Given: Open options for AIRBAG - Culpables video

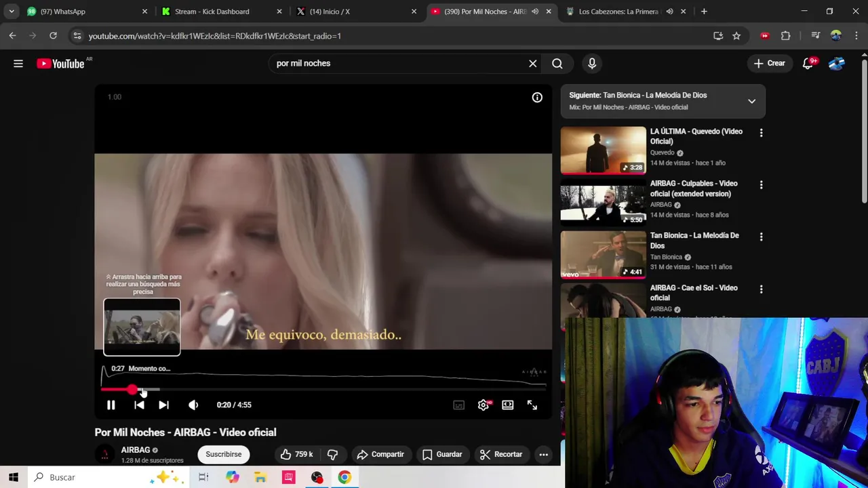Looking at the screenshot, I should (761, 185).
